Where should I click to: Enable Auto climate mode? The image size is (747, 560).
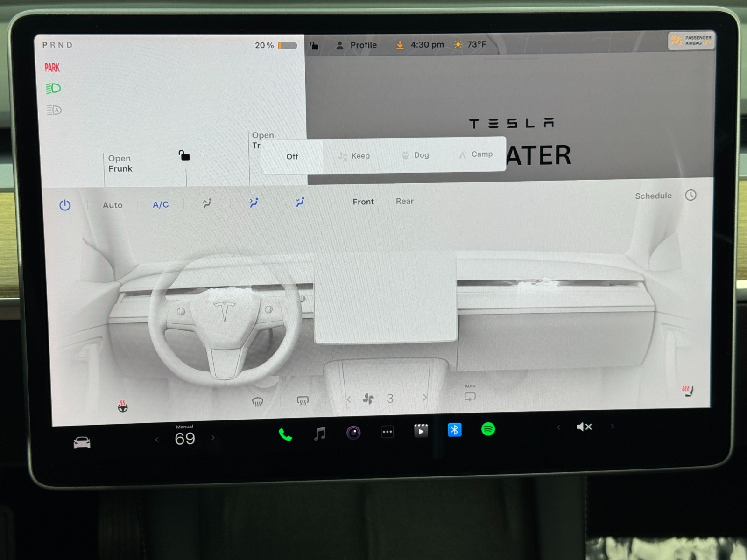tap(113, 205)
